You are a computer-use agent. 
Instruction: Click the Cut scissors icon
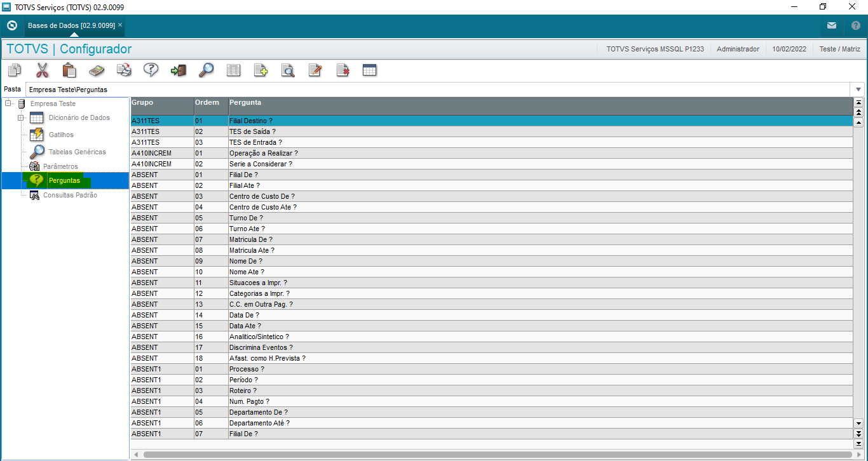point(42,70)
